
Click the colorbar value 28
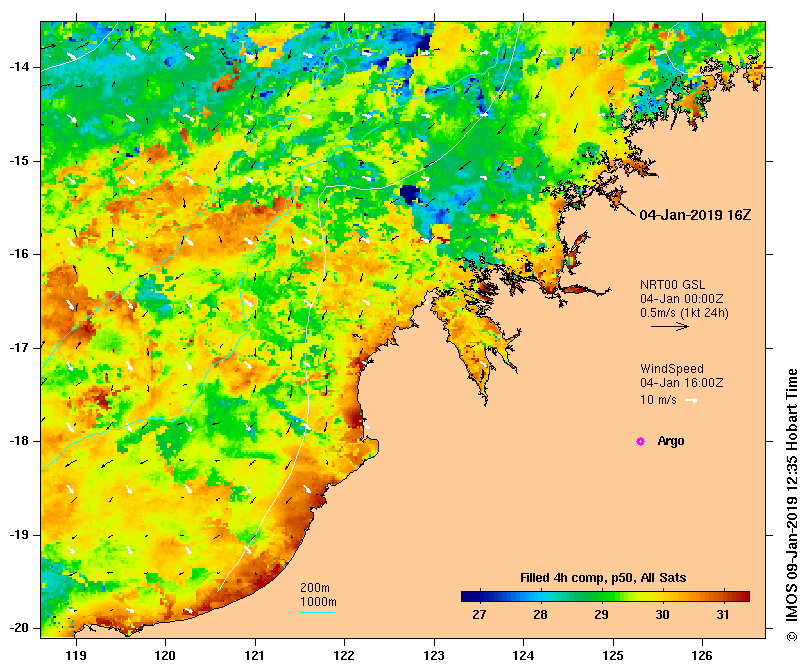540,615
